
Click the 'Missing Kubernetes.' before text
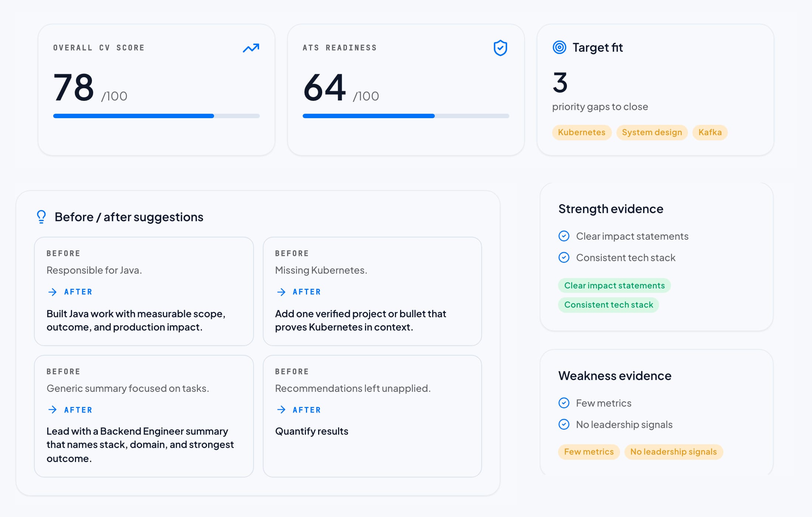[x=321, y=270]
